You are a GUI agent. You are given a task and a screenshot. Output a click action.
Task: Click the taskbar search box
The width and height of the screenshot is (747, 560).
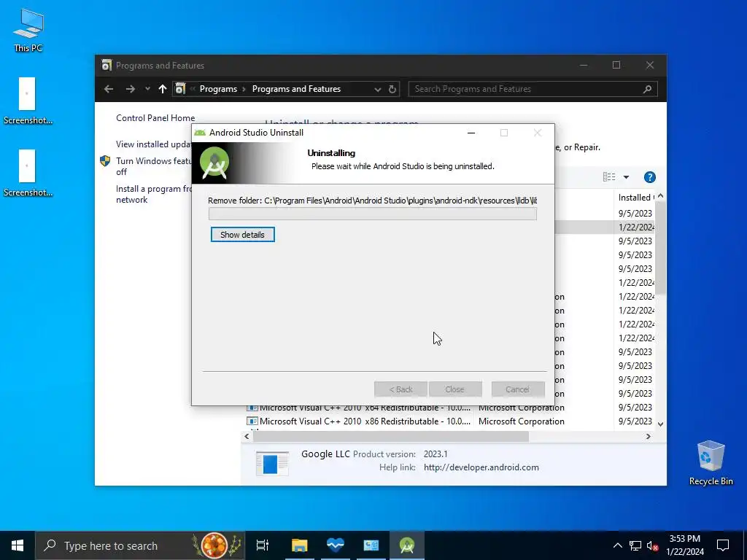(141, 545)
